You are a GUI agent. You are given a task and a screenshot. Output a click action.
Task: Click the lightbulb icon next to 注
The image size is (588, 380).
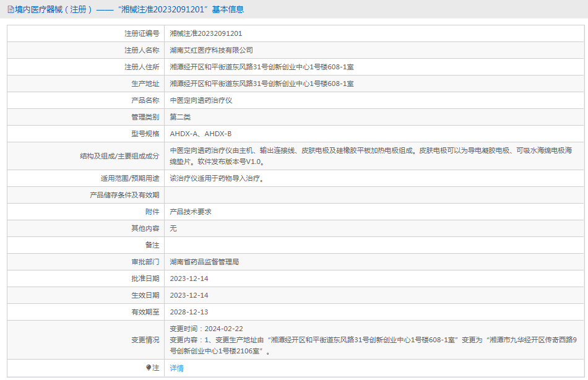pos(149,368)
